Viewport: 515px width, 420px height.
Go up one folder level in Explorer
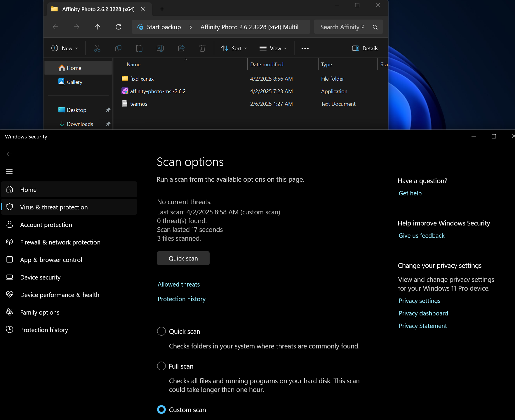98,27
